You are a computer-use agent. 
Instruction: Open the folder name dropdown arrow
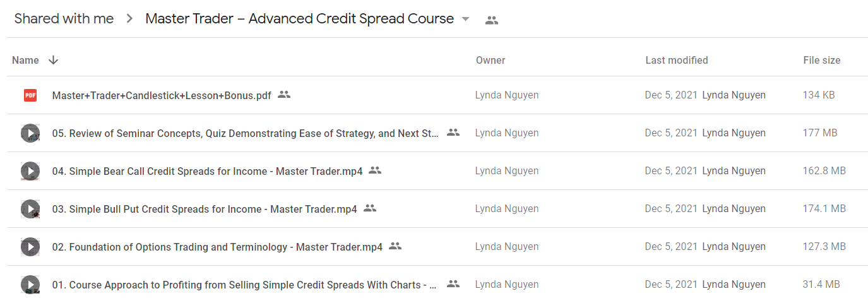pos(466,20)
